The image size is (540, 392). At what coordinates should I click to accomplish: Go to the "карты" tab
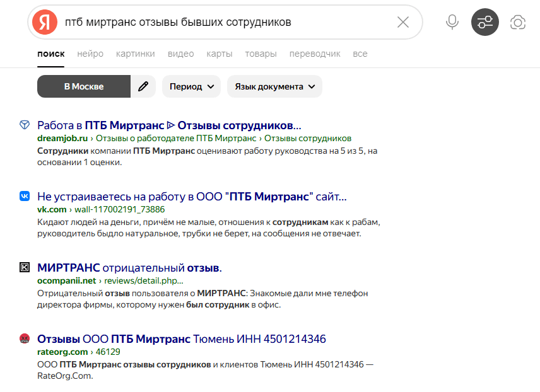click(x=220, y=54)
